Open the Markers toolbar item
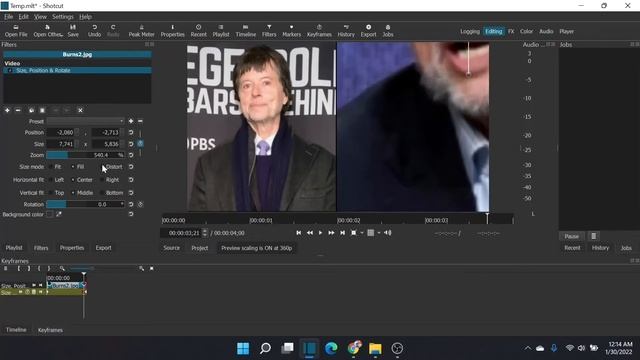 (x=291, y=31)
